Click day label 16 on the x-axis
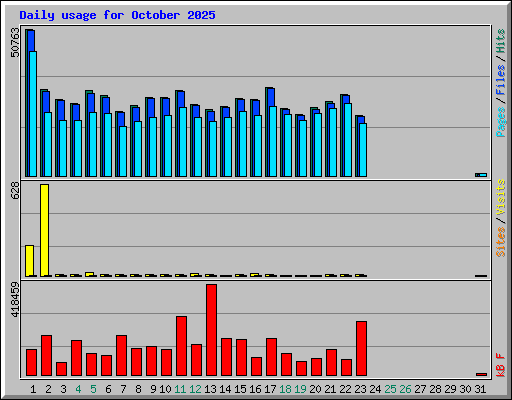 tap(255, 389)
